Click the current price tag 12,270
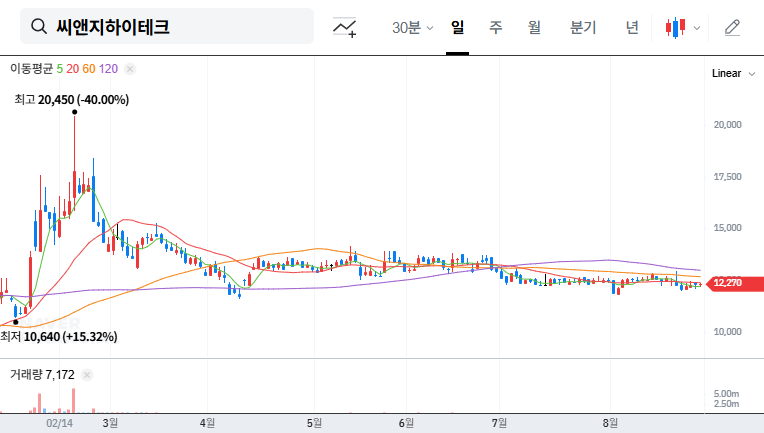764x433 pixels. tap(734, 283)
